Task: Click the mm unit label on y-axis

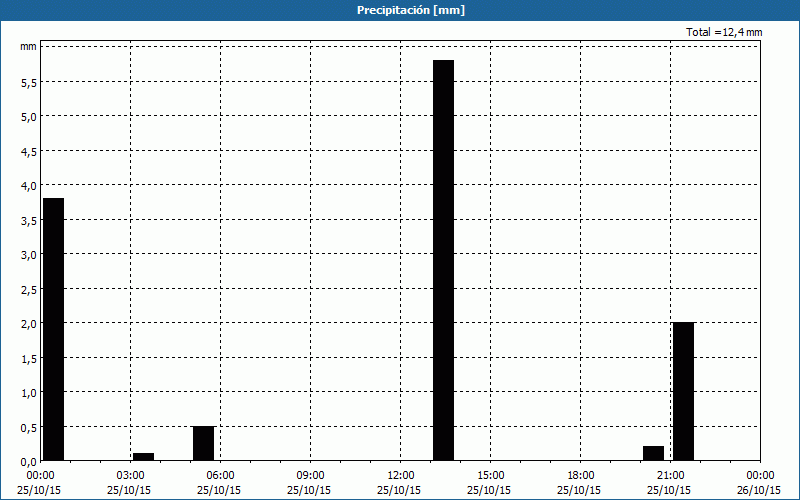Action: pyautogui.click(x=29, y=47)
